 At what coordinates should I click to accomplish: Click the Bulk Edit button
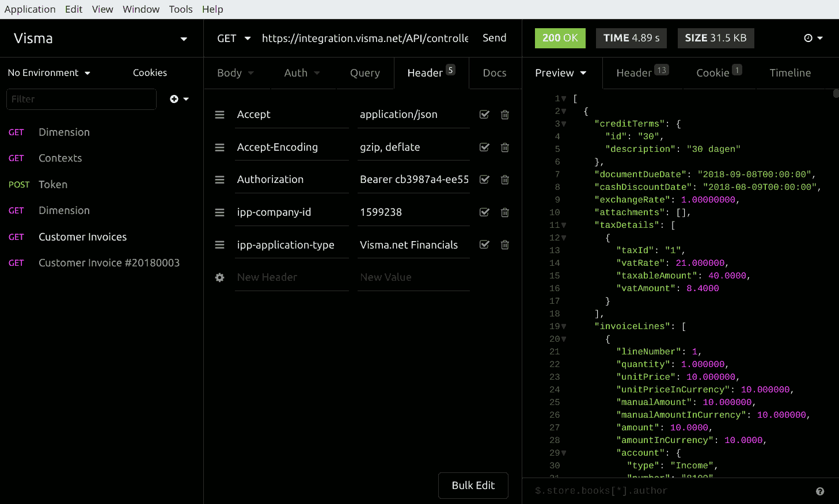(473, 486)
